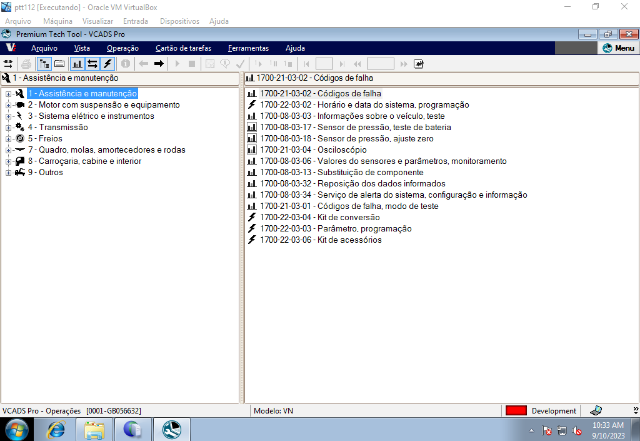Screen dimensions: 640x441
Task: Expand the 9 - Outros node
Action: pyautogui.click(x=8, y=172)
